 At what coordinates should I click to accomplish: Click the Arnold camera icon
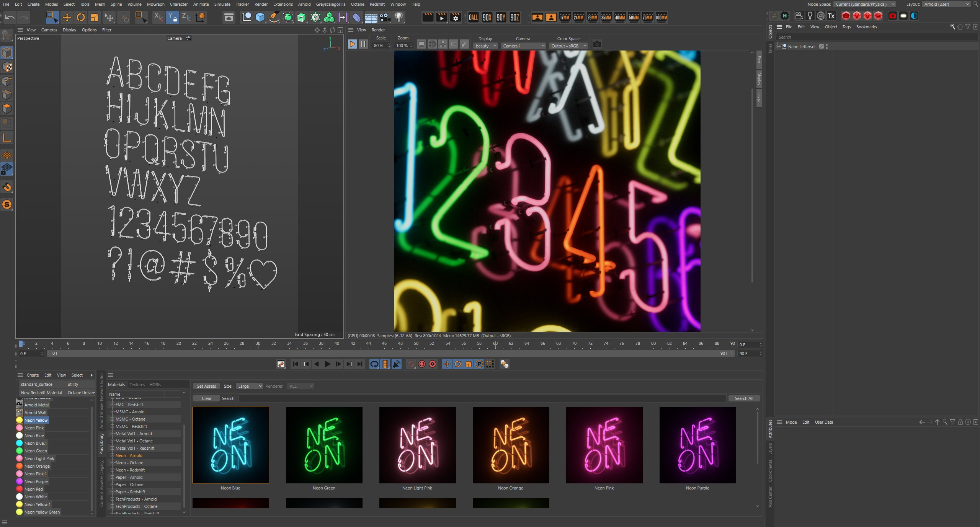pyautogui.click(x=799, y=16)
